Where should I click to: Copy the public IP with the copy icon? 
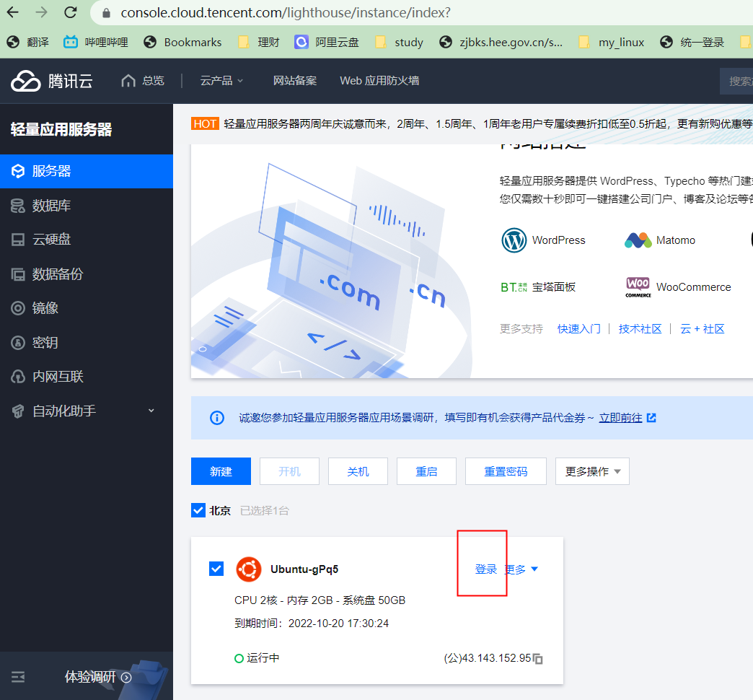[x=538, y=659]
